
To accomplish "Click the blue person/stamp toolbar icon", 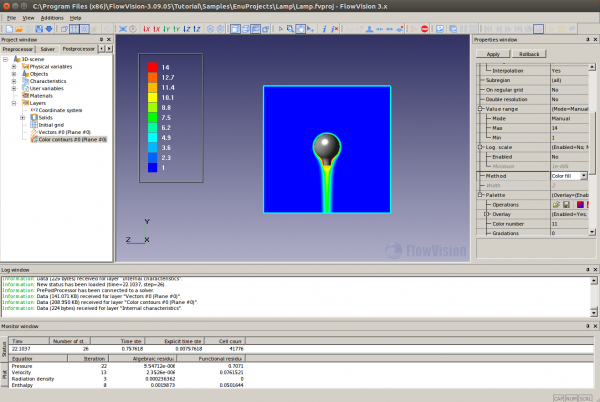I will point(369,29).
